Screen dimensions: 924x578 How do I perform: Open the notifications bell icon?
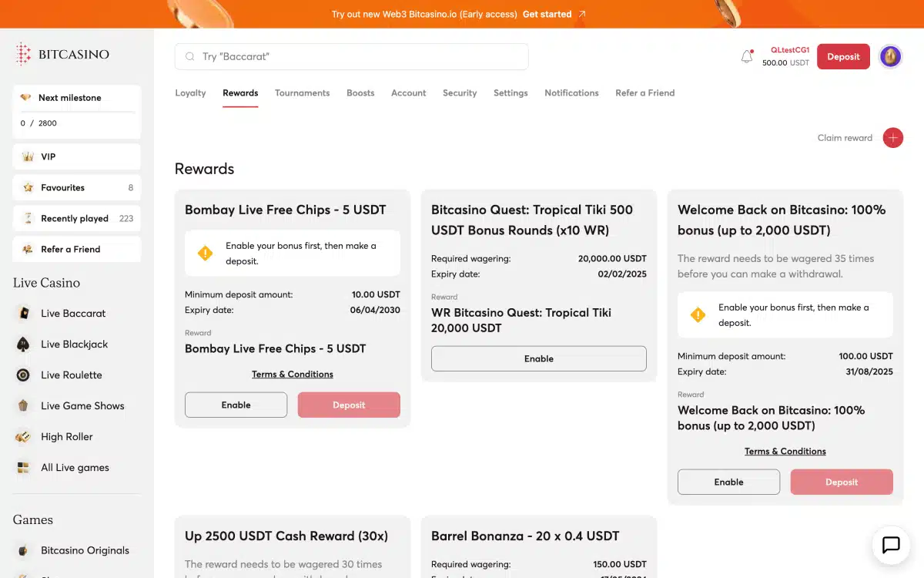coord(747,57)
